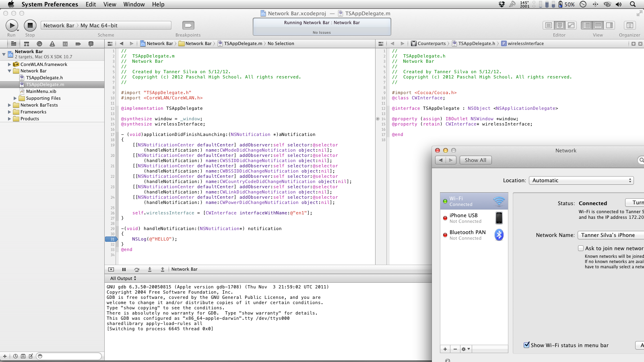644x362 pixels.
Task: Stop the running Network Bar app
Action: pyautogui.click(x=30, y=25)
